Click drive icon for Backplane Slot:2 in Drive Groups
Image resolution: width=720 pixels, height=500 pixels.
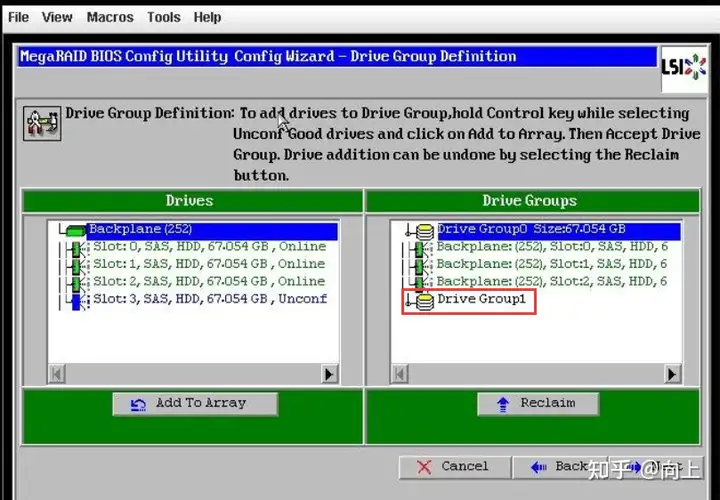pyautogui.click(x=420, y=283)
